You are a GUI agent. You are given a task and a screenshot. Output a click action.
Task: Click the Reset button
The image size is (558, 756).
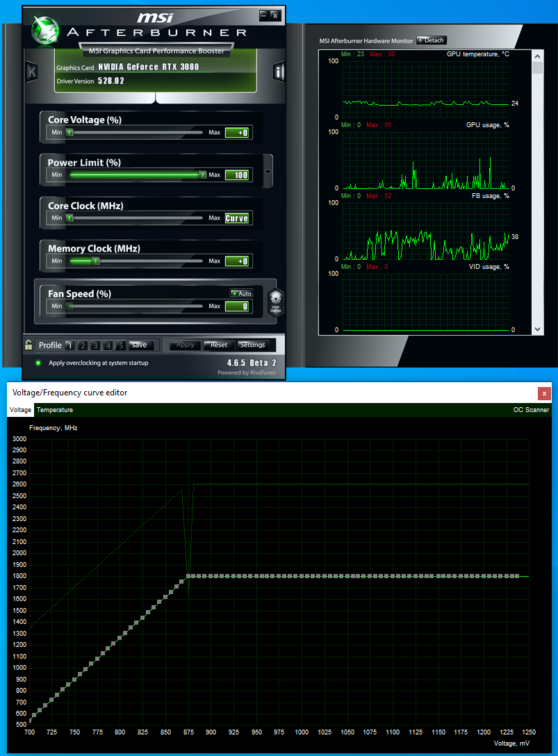[x=218, y=345]
